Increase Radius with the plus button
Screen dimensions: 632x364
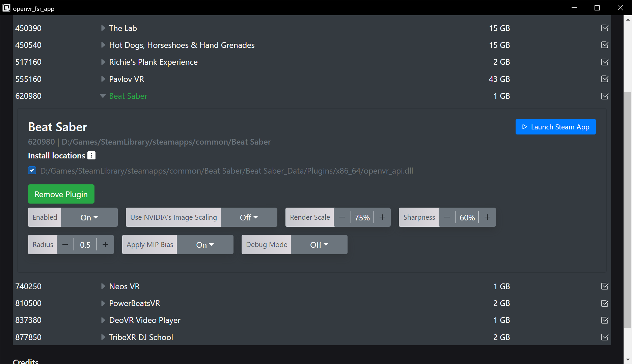point(105,245)
